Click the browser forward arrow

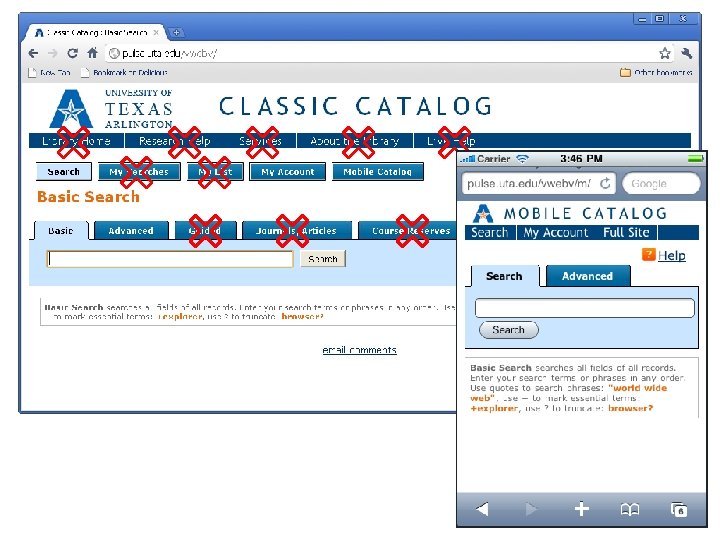[x=52, y=53]
